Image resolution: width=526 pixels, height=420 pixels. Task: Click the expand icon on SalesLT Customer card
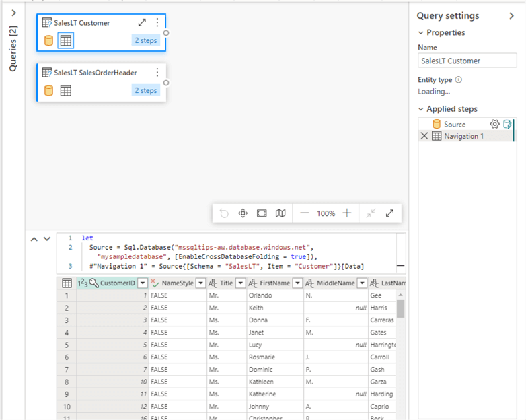tap(142, 22)
